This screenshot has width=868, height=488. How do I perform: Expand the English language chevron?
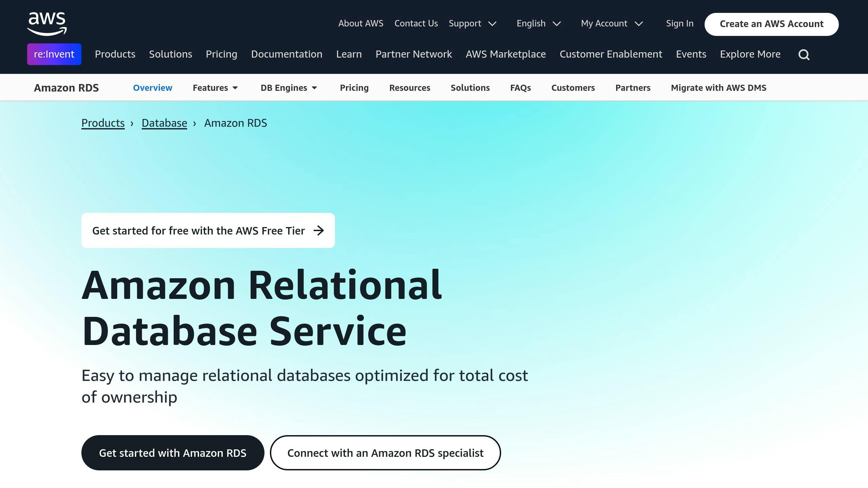coord(557,24)
